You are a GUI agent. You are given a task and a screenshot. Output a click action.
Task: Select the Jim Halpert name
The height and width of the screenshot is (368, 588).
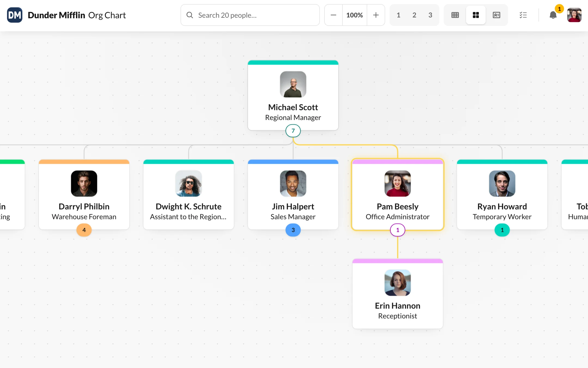pos(293,207)
